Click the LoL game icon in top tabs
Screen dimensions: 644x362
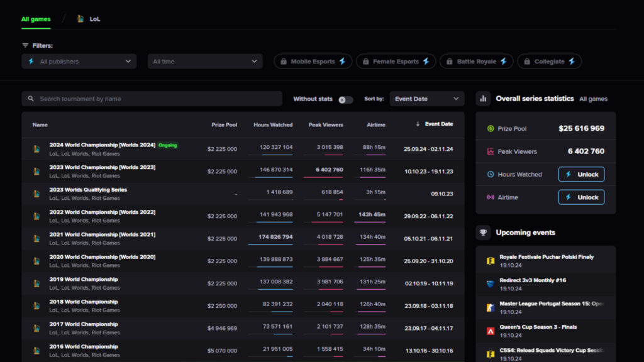pyautogui.click(x=80, y=19)
